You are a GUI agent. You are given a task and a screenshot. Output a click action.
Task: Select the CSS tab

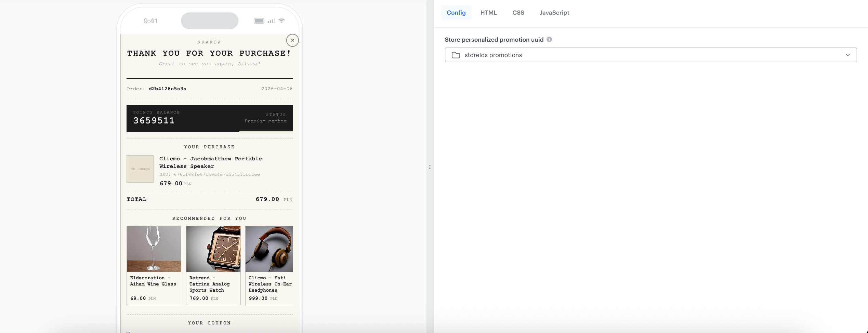click(518, 12)
